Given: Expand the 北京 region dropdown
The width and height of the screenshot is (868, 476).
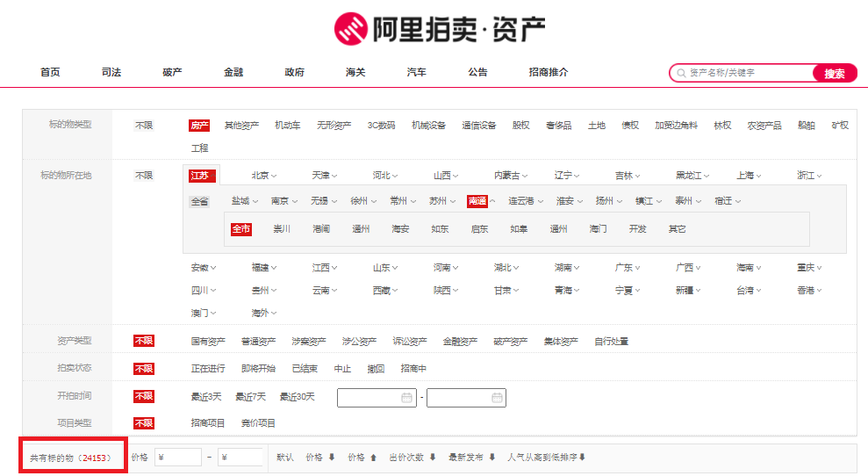Looking at the screenshot, I should coord(264,176).
